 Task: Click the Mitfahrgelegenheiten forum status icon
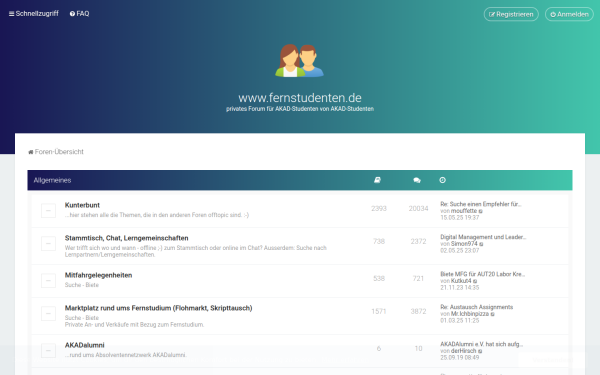click(48, 280)
